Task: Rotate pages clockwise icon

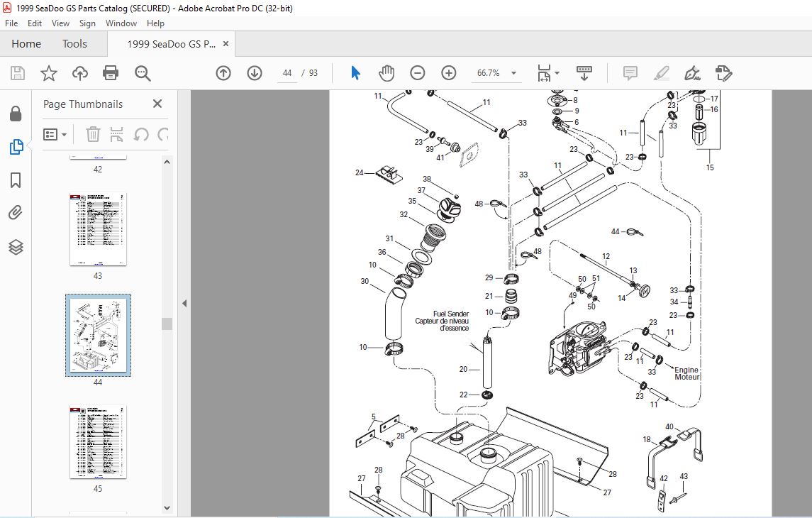Action: click(163, 135)
